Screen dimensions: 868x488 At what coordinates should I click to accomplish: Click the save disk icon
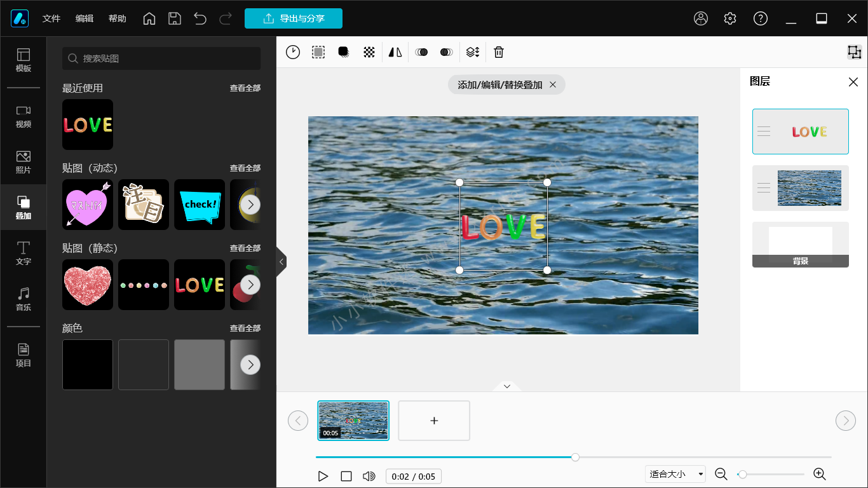[x=175, y=18]
